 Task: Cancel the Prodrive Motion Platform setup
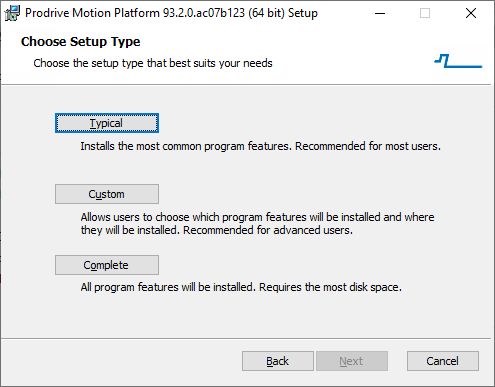tap(443, 361)
